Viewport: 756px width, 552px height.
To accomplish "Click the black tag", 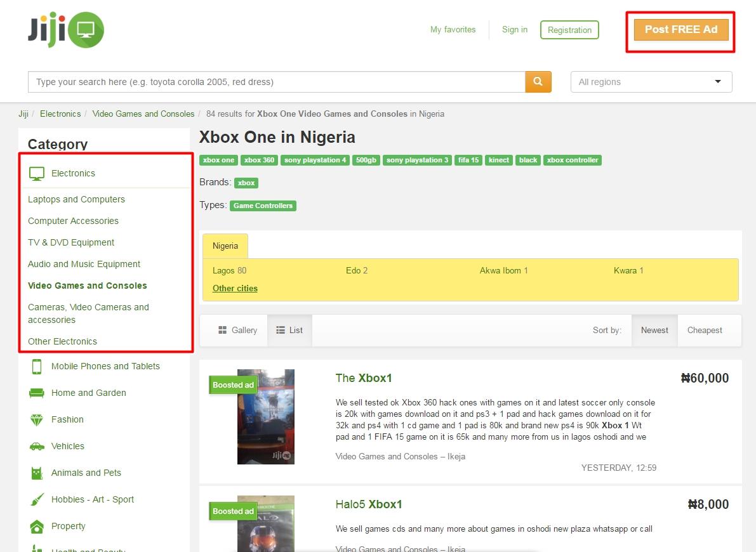I will 528,160.
